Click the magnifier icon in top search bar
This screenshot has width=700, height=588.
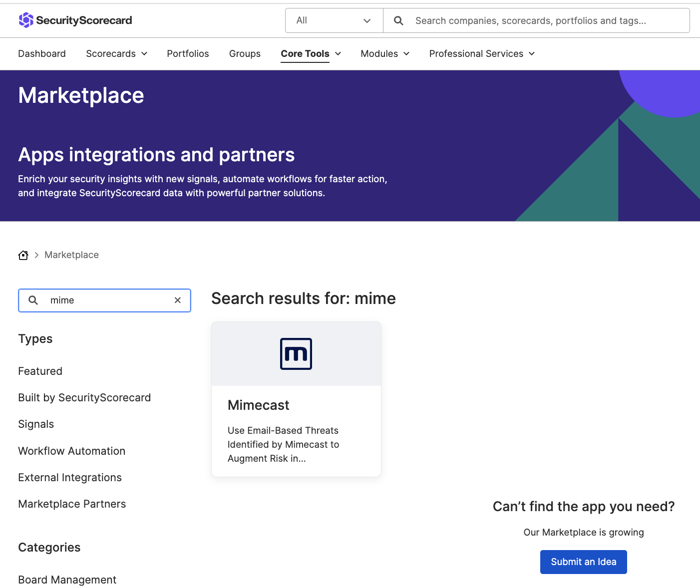(x=398, y=20)
